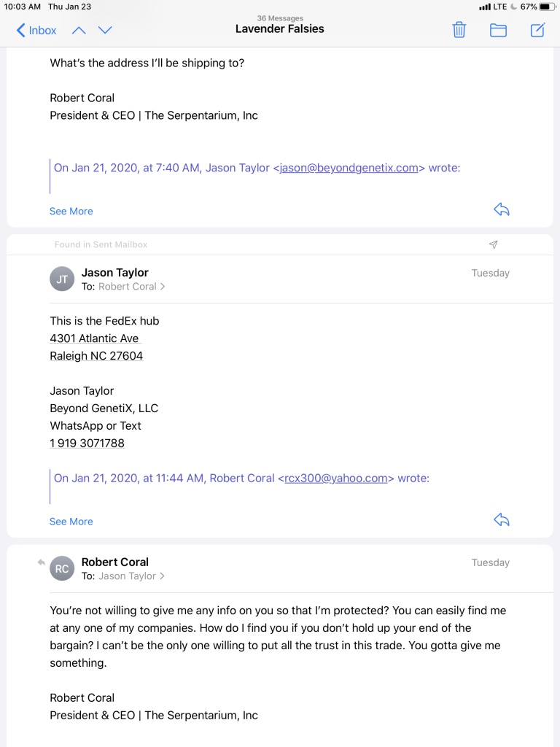560x747 pixels.
Task: Go to next message with down arrow
Action: coord(105,30)
